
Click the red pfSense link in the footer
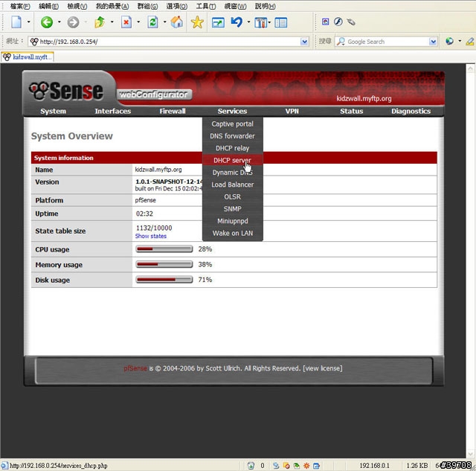tap(135, 368)
